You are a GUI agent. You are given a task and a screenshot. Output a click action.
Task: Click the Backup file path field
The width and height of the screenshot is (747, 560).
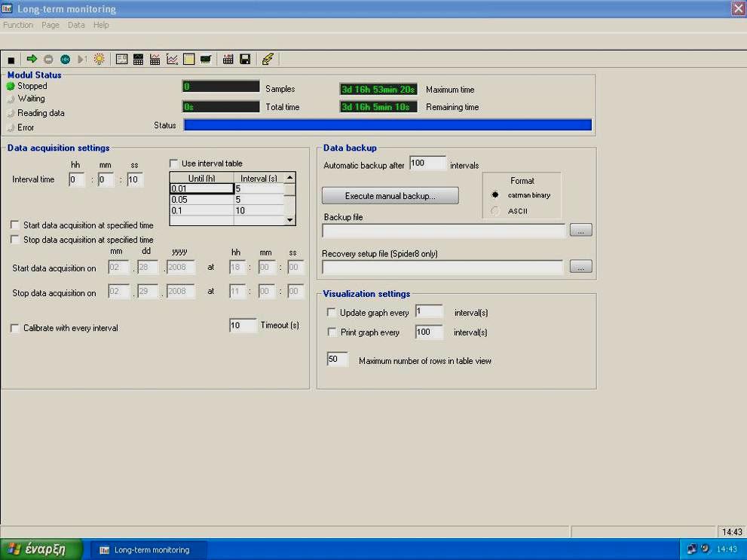tap(443, 231)
